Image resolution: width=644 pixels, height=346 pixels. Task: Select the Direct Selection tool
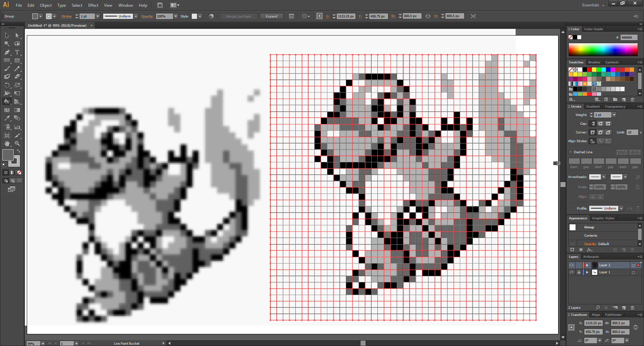17,36
